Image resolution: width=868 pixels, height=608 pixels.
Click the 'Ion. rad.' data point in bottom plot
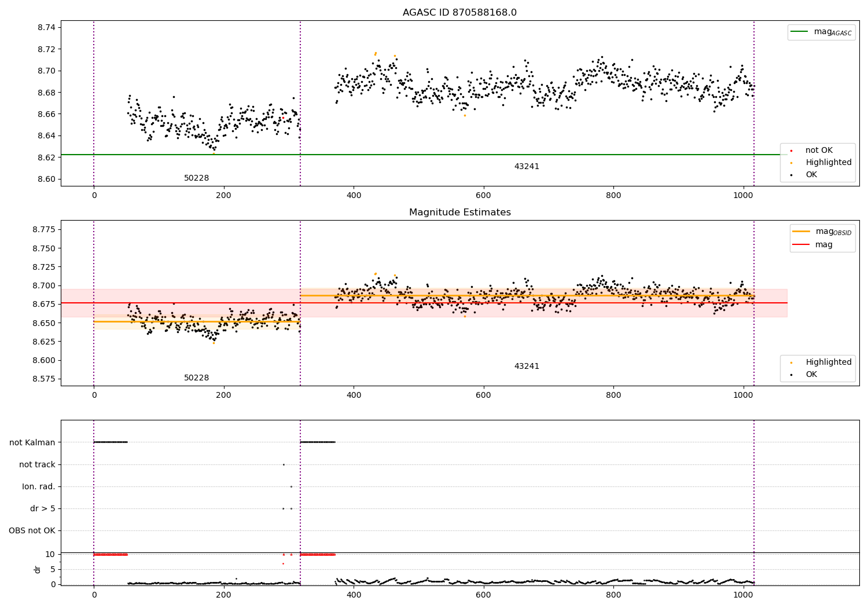coord(291,486)
